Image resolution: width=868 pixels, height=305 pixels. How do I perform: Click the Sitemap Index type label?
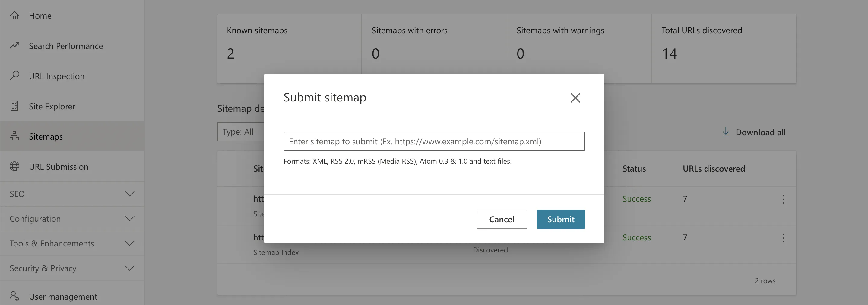[276, 252]
